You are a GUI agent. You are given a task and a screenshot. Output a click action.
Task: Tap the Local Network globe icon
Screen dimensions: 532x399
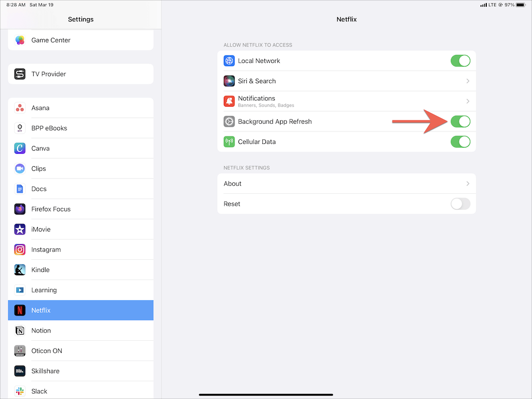[229, 61]
